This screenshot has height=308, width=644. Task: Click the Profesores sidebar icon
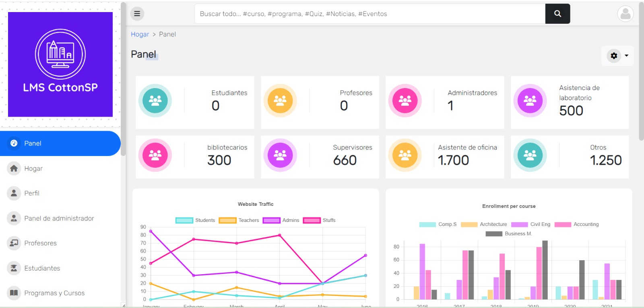(14, 243)
